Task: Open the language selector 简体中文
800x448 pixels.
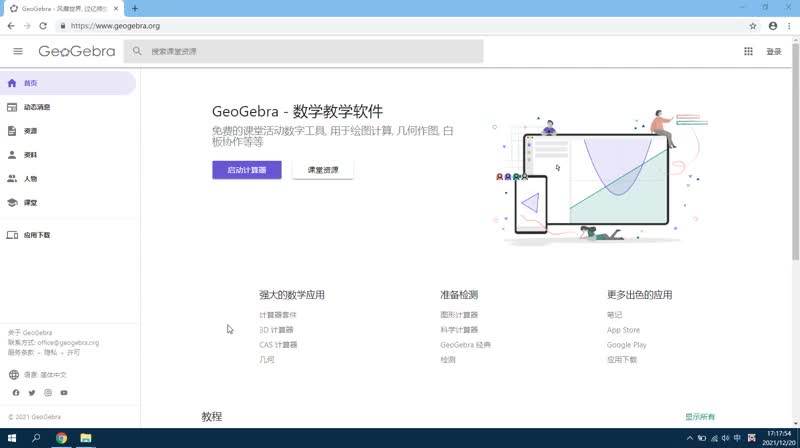Action: 38,375
